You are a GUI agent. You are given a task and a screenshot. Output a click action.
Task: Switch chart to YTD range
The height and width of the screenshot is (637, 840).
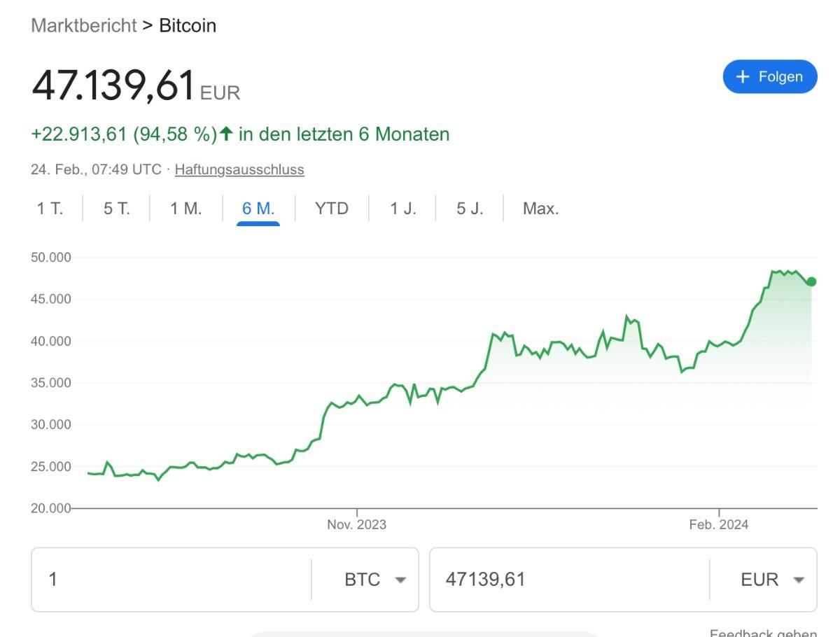pos(331,209)
